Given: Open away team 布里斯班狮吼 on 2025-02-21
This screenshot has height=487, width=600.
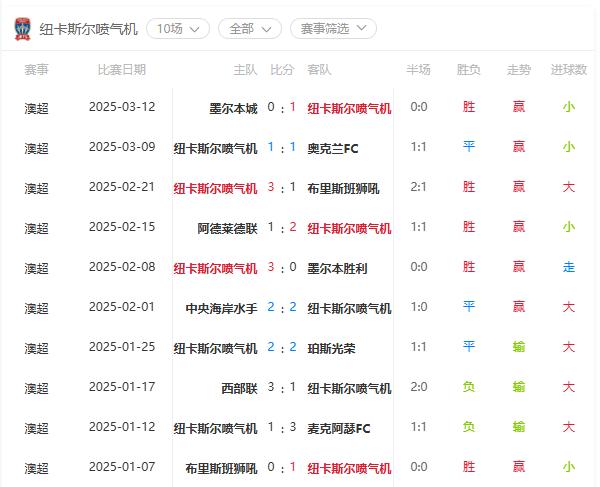Looking at the screenshot, I should click(343, 189).
